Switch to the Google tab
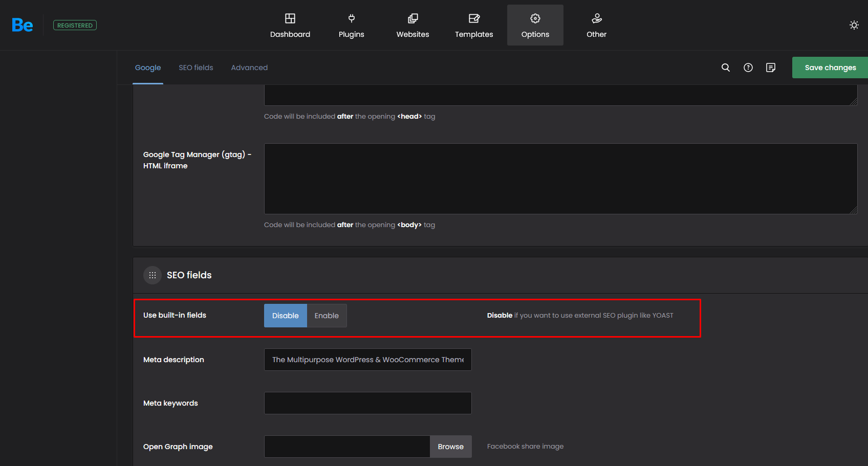Viewport: 868px width, 466px height. (x=148, y=68)
